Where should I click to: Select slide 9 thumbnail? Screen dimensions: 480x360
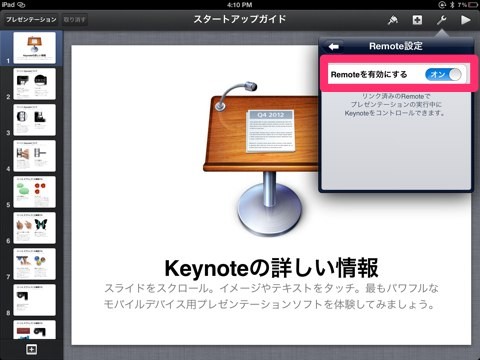pos(34,330)
